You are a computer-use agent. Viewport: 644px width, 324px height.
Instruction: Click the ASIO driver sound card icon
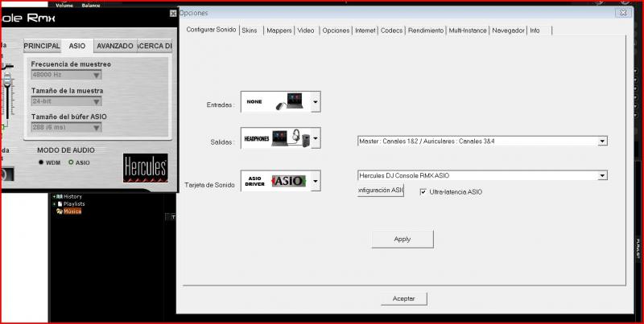pyautogui.click(x=275, y=181)
